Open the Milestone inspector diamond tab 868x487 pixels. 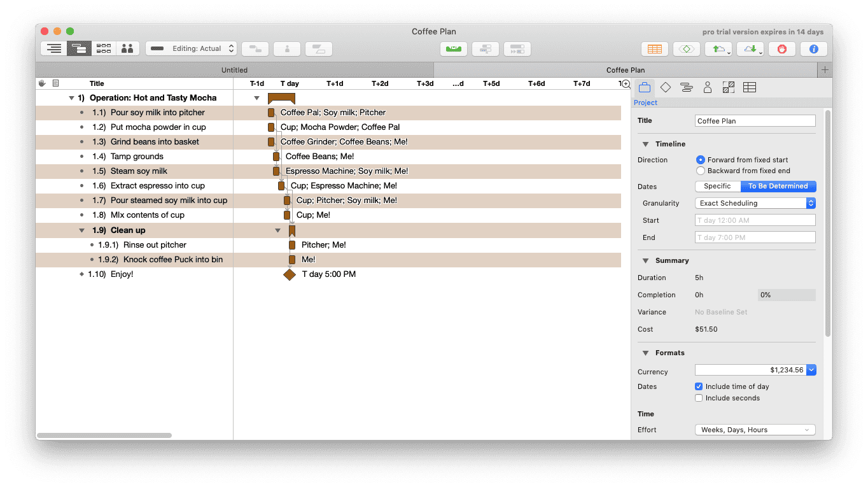[x=665, y=88]
